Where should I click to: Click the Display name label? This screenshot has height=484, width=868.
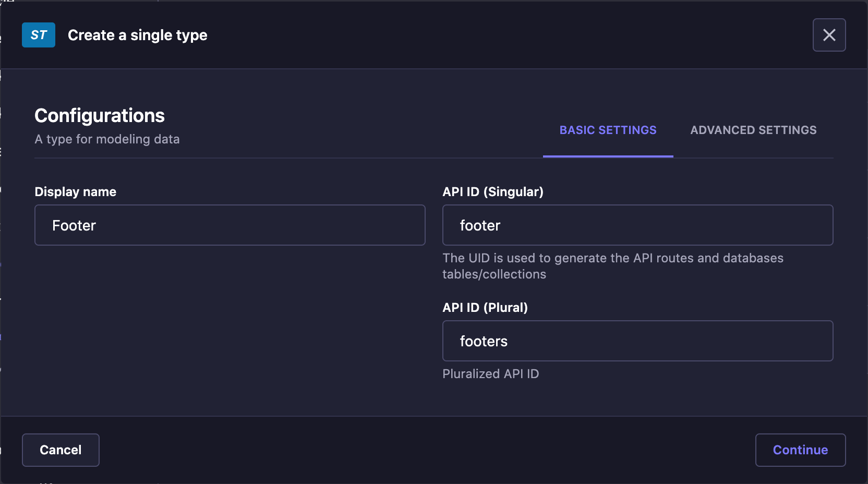tap(75, 192)
